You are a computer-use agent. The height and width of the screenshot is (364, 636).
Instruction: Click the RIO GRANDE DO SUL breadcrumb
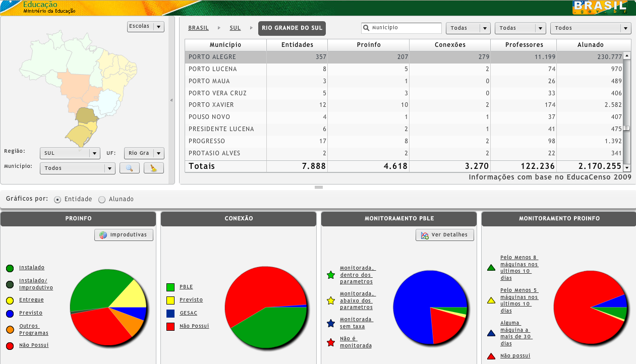(x=292, y=28)
